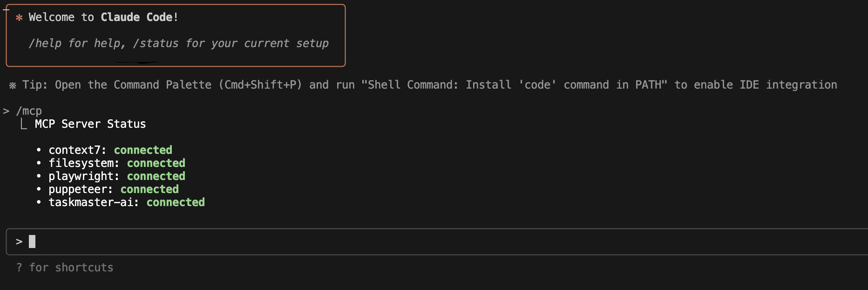The image size is (868, 290).
Task: Click the orange asterisk Claude Code logo
Action: (19, 18)
